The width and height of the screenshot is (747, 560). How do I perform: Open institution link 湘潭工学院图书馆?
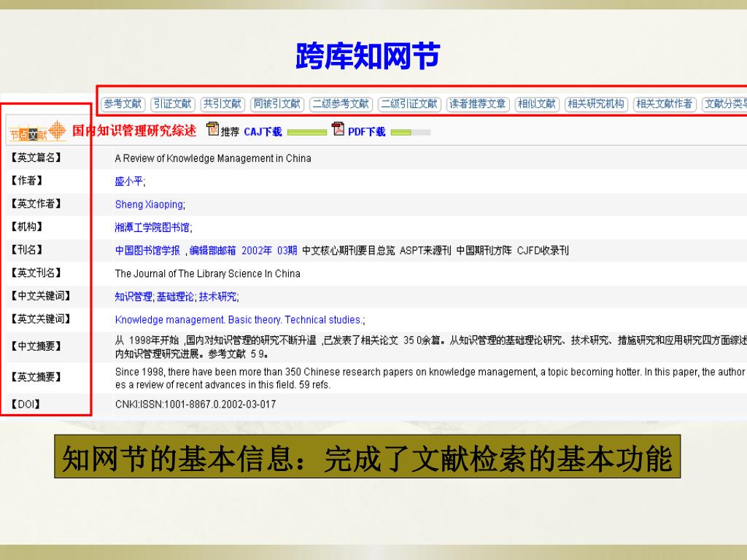[152, 227]
